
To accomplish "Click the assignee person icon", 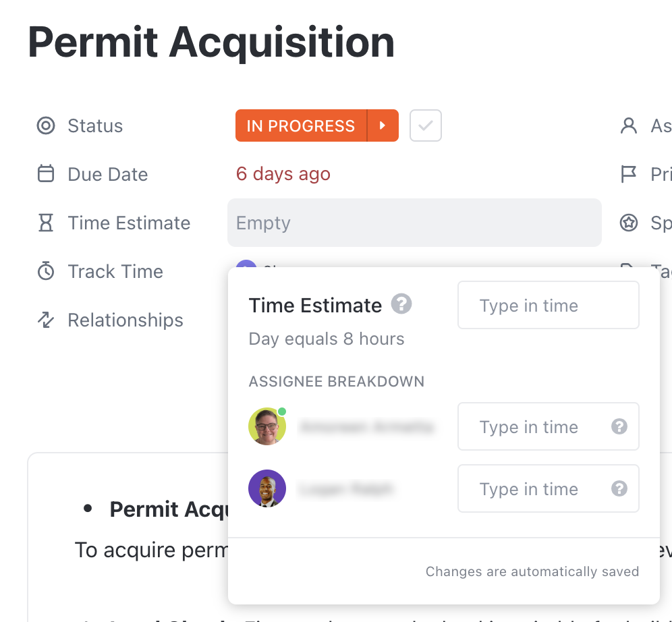I will [629, 126].
